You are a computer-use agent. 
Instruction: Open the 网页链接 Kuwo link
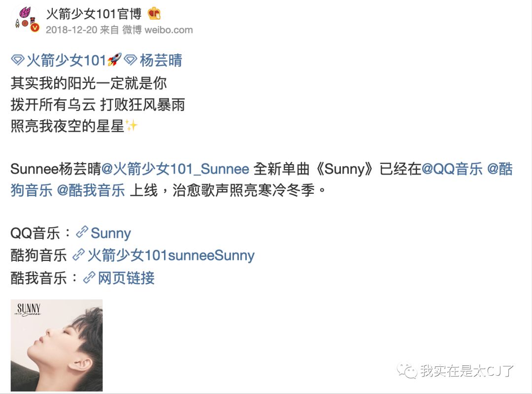(126, 278)
